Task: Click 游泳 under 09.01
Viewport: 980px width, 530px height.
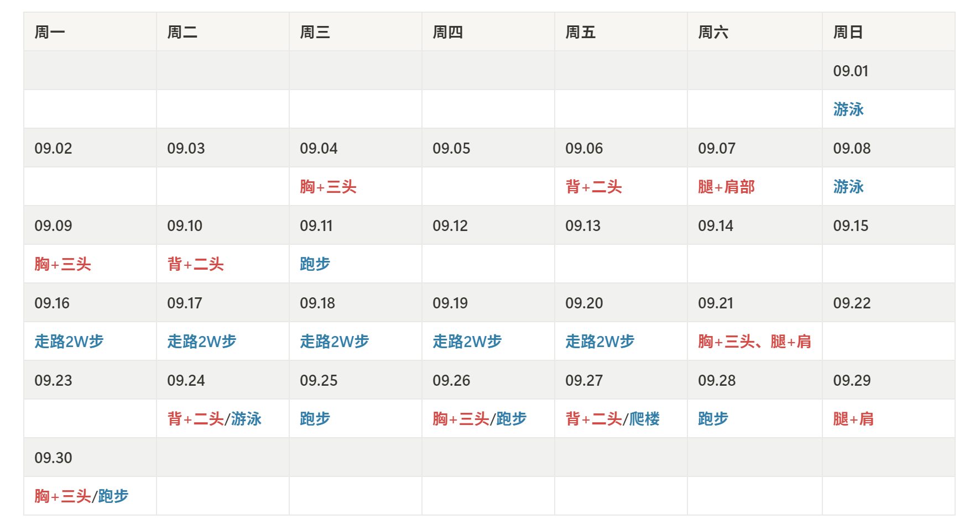Action: tap(848, 109)
